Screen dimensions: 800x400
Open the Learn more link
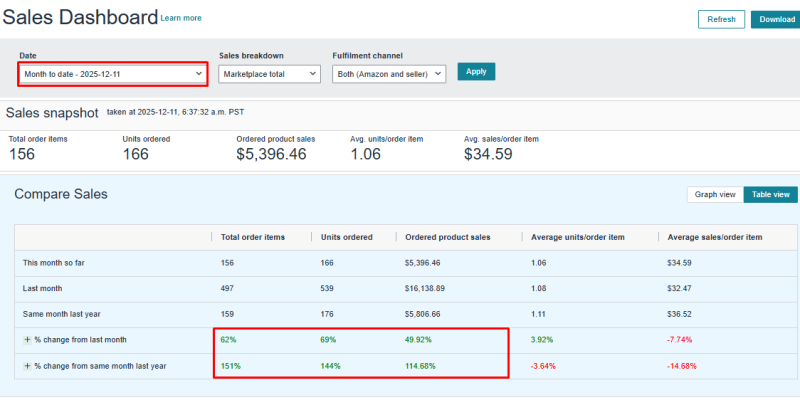coord(181,18)
